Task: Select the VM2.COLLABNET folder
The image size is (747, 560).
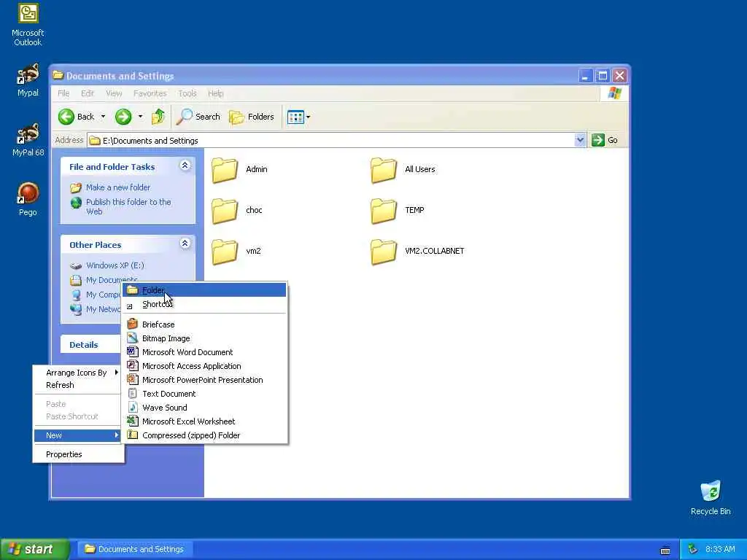Action: click(417, 252)
